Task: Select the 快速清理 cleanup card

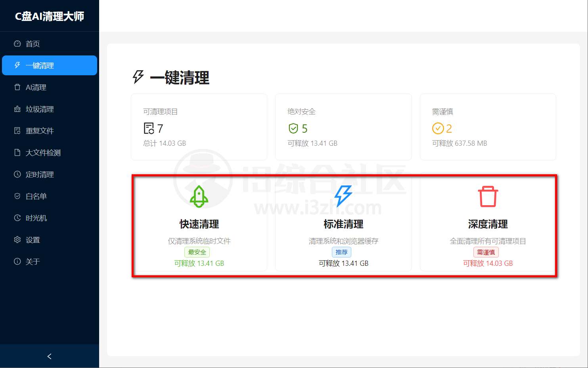Action: (199, 225)
